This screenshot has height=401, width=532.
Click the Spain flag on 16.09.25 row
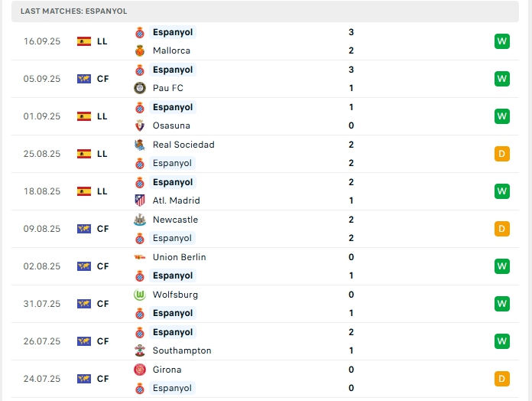84,41
